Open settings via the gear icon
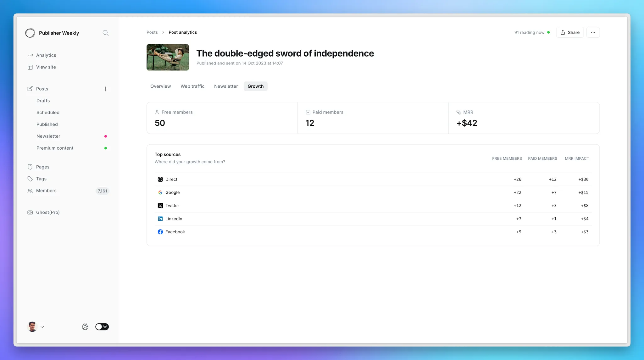The width and height of the screenshot is (644, 360). pos(85,327)
